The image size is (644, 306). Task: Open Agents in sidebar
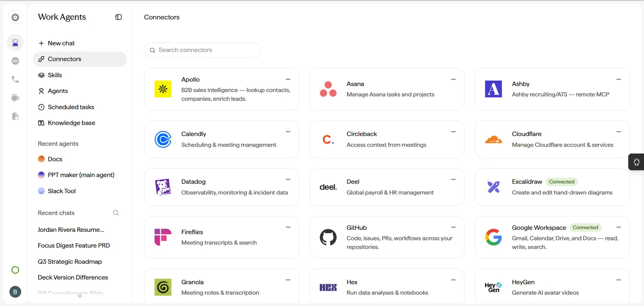tap(80, 91)
